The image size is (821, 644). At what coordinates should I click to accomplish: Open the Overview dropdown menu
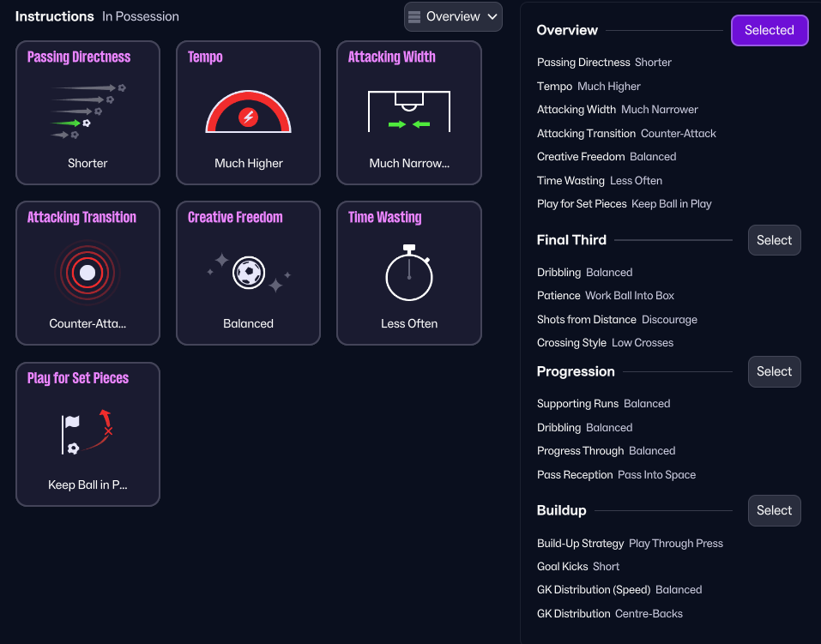(453, 17)
